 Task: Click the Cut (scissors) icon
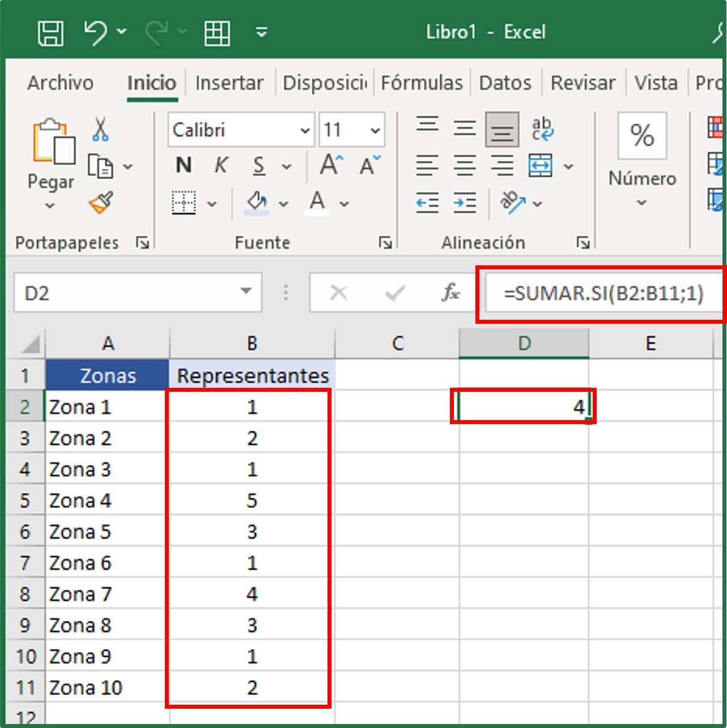point(99,129)
